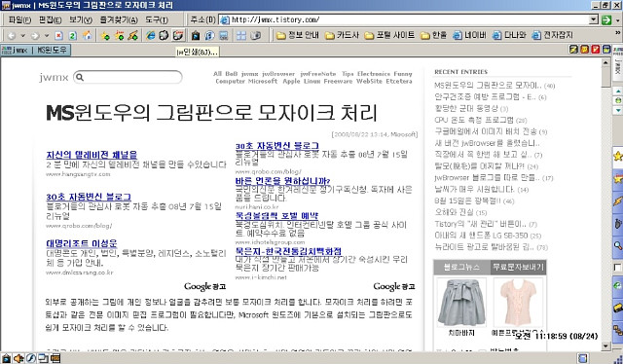Select the jwmx | MS윈도우 browser tab
623x364 pixels.
pos(36,50)
